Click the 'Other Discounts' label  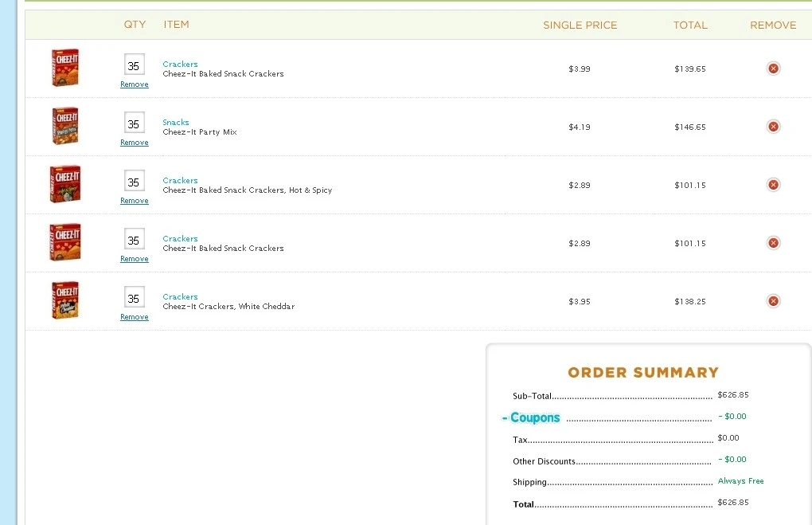(x=544, y=461)
